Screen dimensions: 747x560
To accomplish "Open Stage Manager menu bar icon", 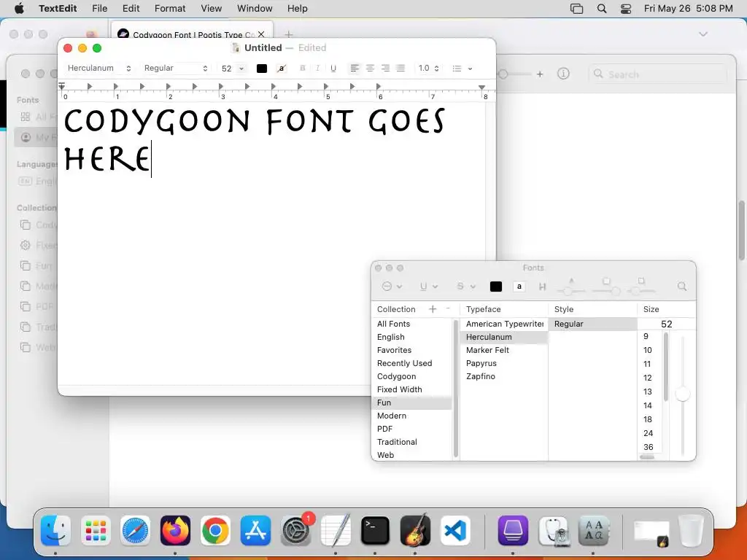I will click(x=577, y=9).
